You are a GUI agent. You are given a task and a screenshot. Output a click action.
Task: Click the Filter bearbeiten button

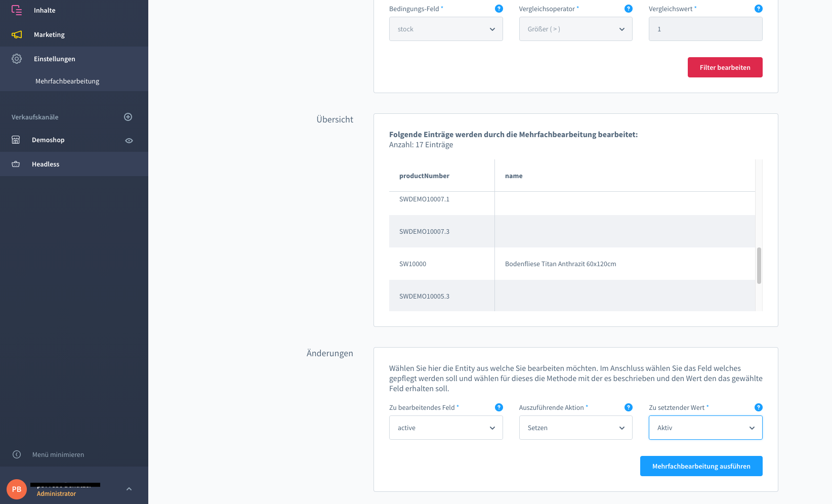[x=725, y=67]
